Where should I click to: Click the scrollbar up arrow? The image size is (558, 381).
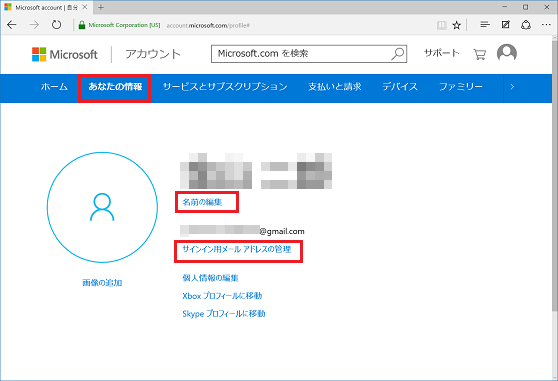coord(555,38)
